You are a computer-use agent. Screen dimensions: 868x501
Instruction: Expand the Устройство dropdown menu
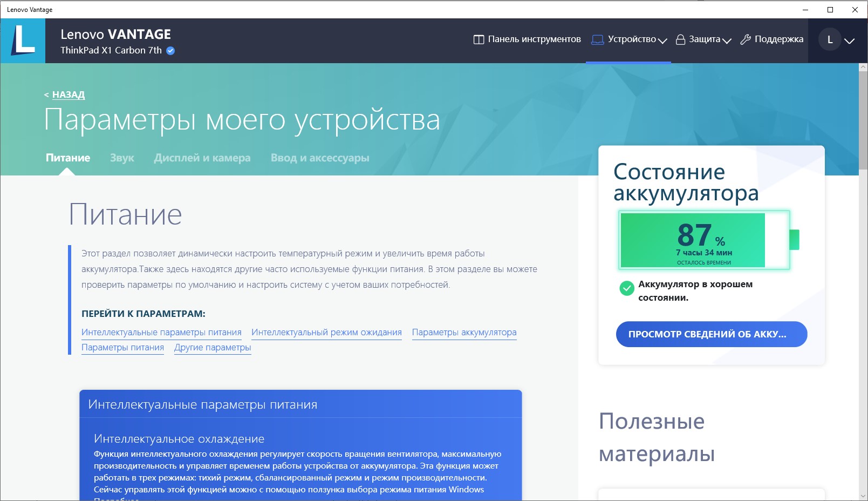pos(662,40)
